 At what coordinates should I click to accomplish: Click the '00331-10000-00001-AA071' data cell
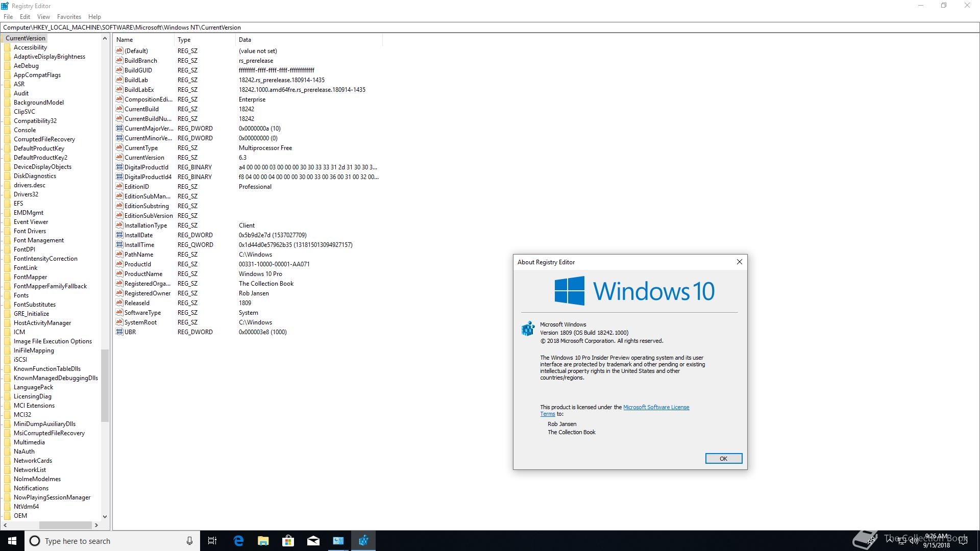point(274,264)
